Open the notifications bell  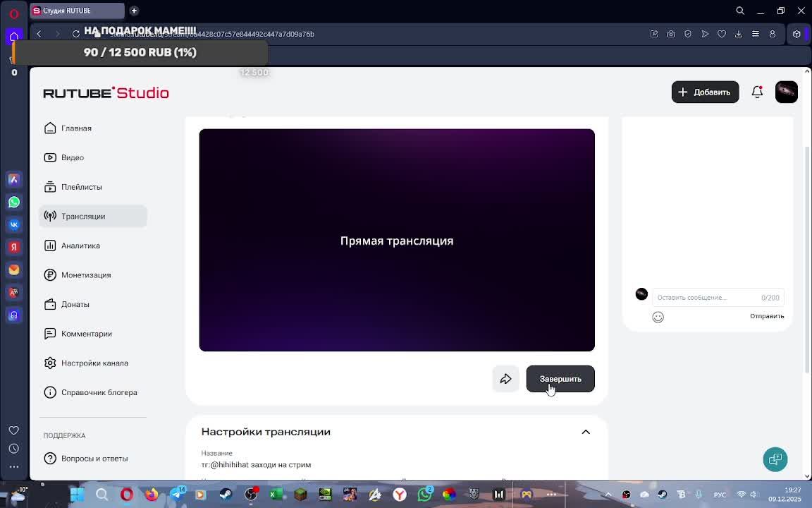click(x=757, y=92)
